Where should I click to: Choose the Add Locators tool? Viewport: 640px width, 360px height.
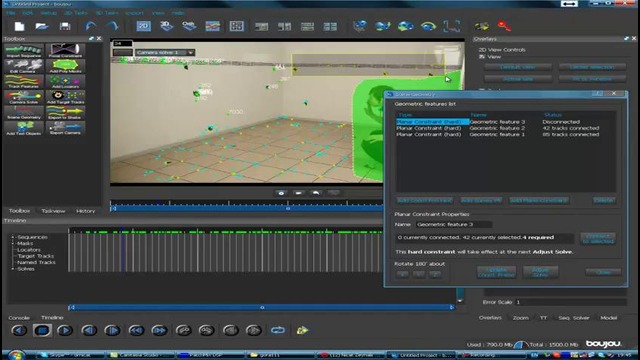[65, 82]
